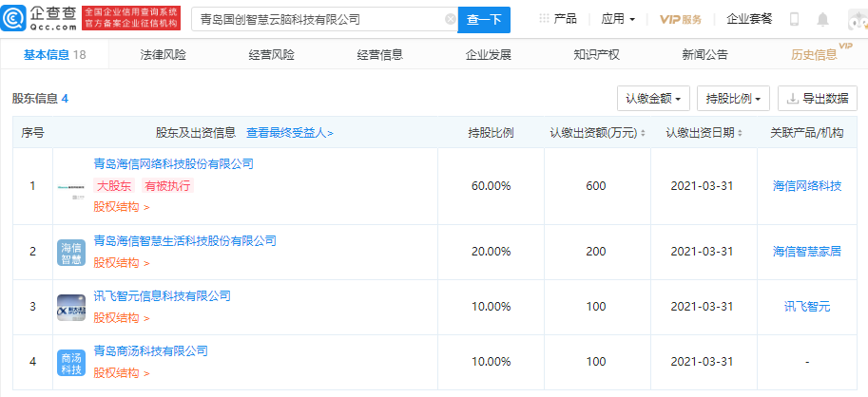
Task: Click the 持股比例 column header
Action: click(x=491, y=133)
